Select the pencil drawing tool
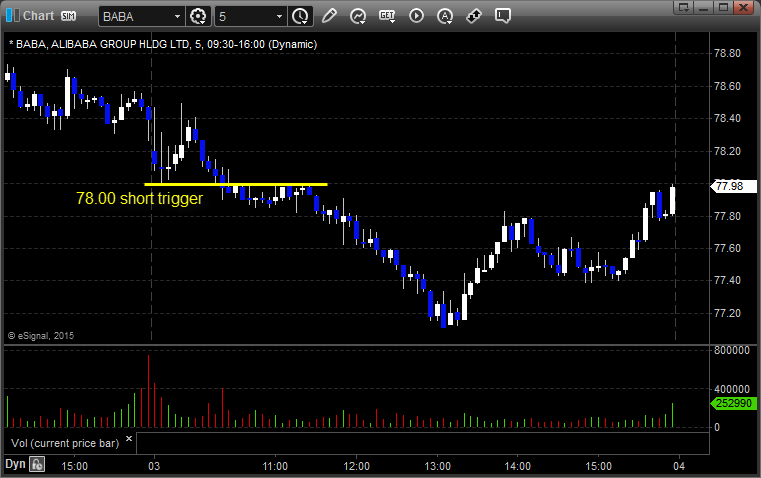The height and width of the screenshot is (478, 761). point(329,16)
